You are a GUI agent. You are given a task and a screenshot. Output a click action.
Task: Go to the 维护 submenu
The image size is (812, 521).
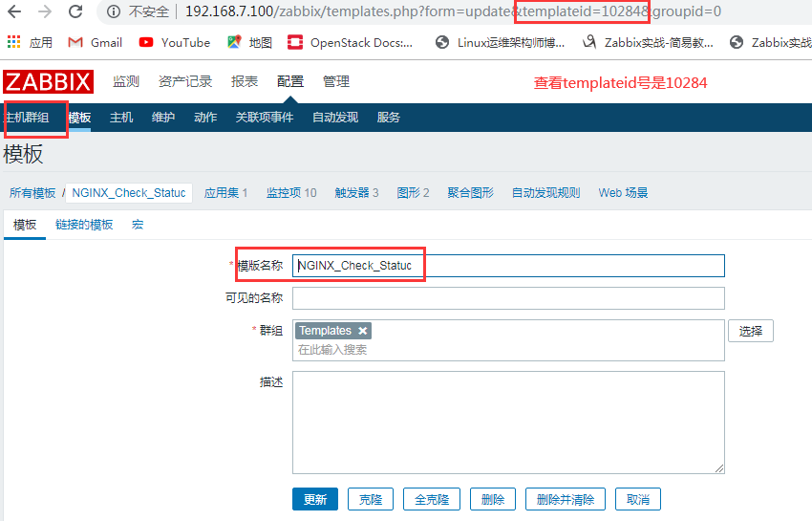tap(163, 118)
